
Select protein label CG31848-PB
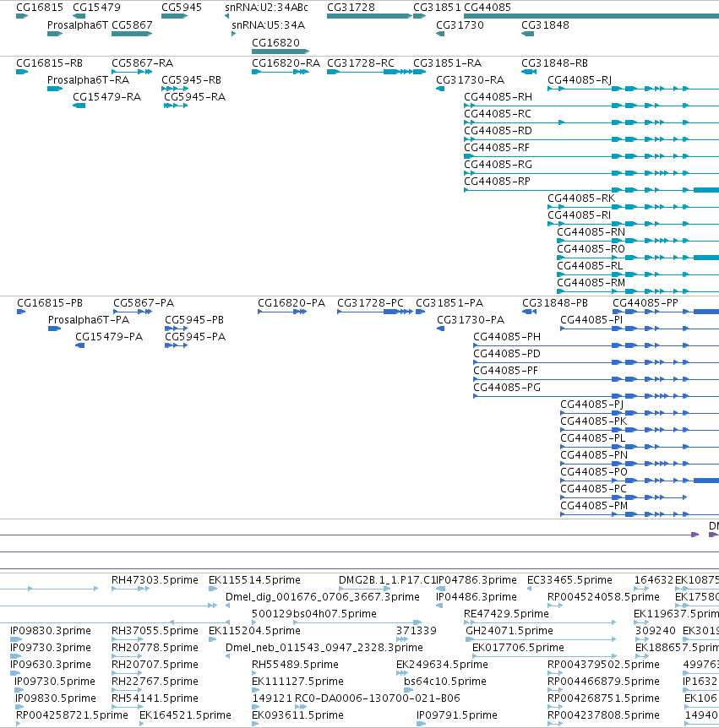555,303
